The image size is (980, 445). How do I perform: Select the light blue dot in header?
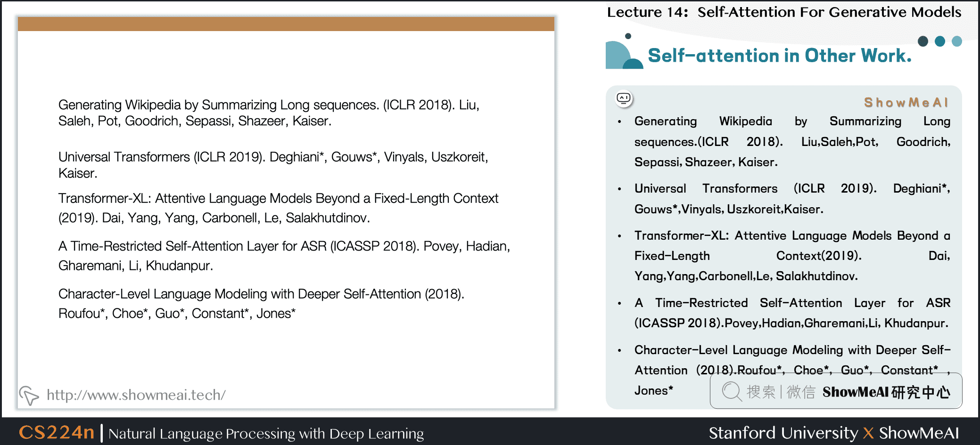(957, 41)
